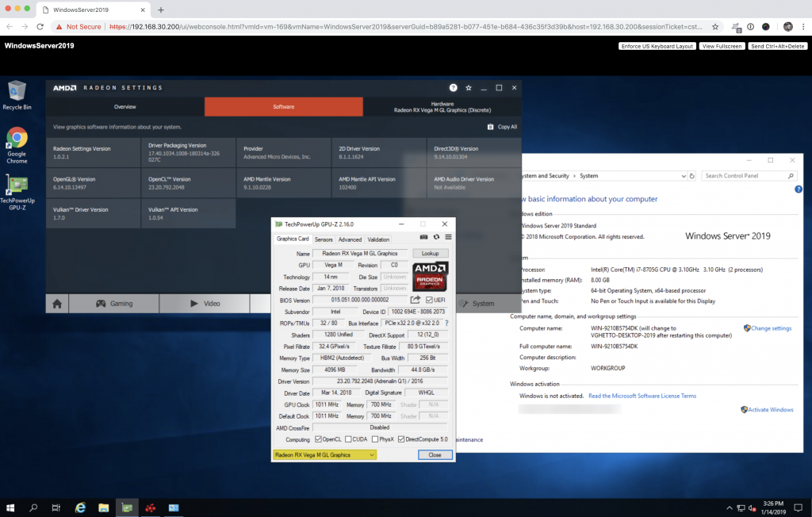Click the Activate Windows link

coord(770,410)
